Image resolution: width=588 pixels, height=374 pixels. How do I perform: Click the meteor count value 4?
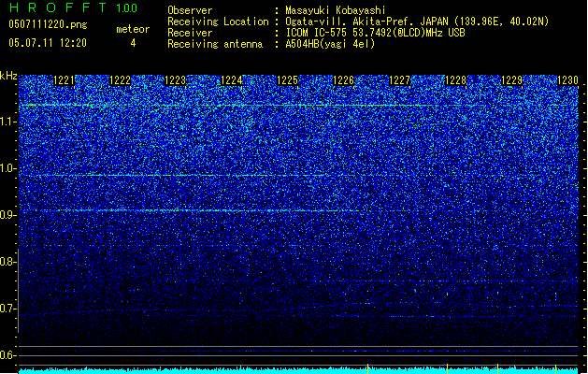[133, 43]
